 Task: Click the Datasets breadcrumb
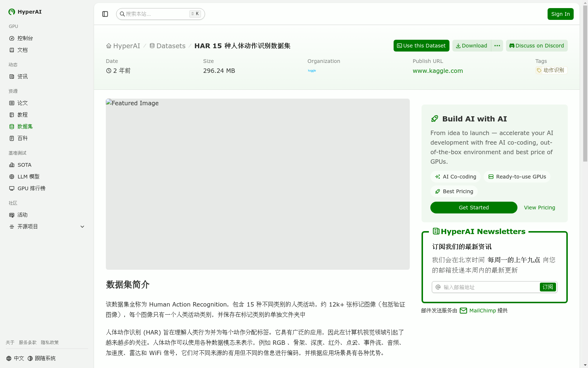point(167,46)
